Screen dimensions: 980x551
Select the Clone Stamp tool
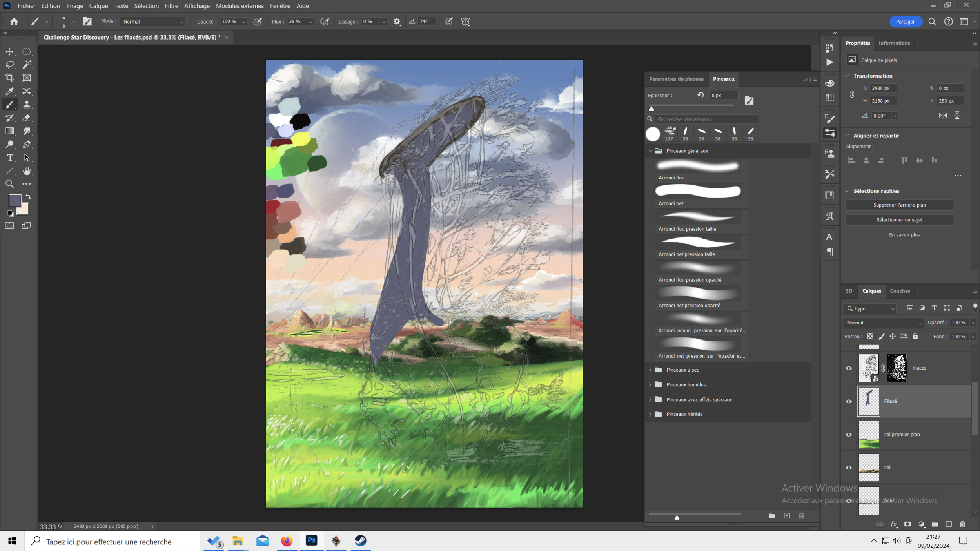(27, 105)
